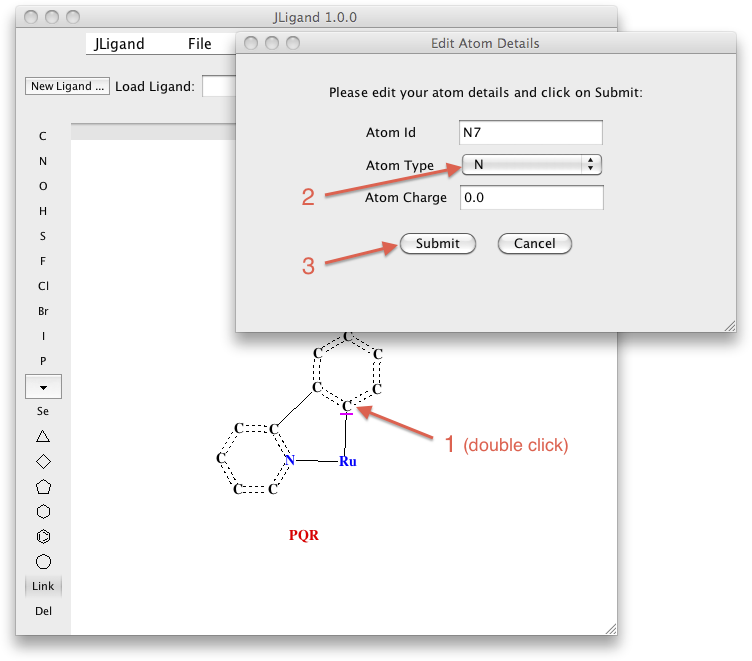Pick the Carbon (C) element tool
This screenshot has height=661, width=752.
tap(43, 136)
